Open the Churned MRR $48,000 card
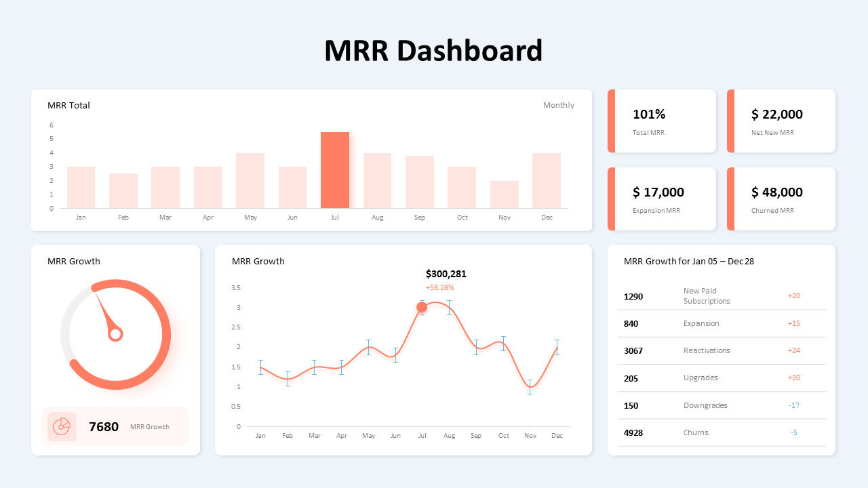This screenshot has width=868, height=488. point(781,199)
